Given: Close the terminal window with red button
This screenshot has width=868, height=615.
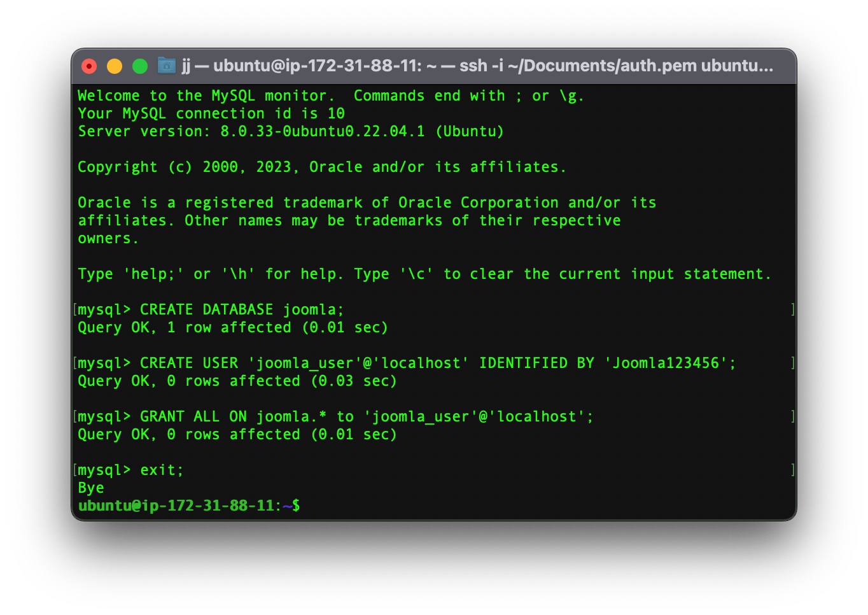Looking at the screenshot, I should click(89, 66).
